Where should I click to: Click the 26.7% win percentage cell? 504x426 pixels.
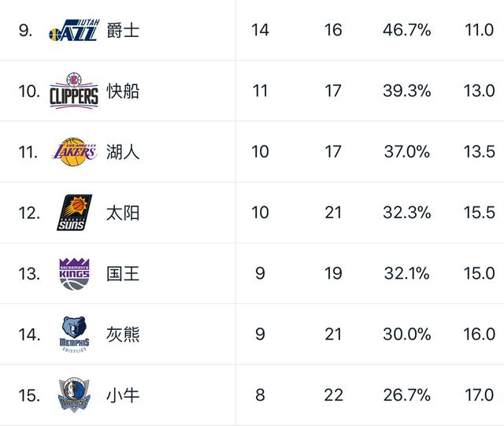coord(407,395)
